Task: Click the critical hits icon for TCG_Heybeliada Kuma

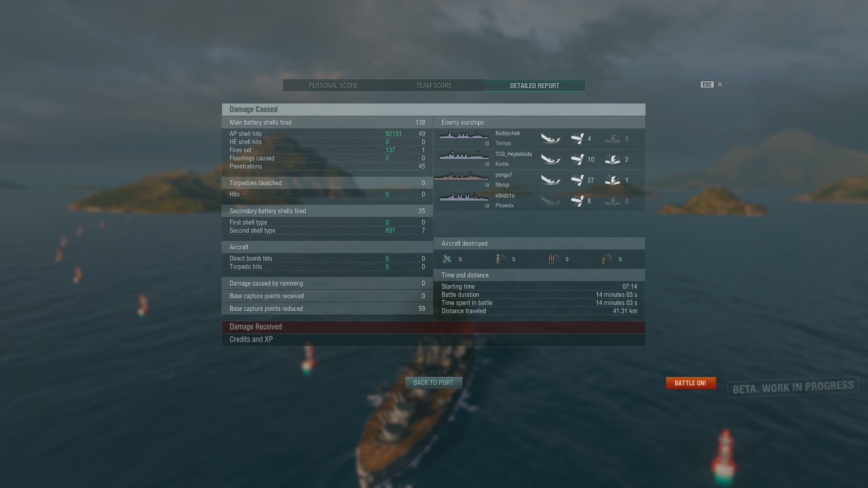Action: pos(613,159)
